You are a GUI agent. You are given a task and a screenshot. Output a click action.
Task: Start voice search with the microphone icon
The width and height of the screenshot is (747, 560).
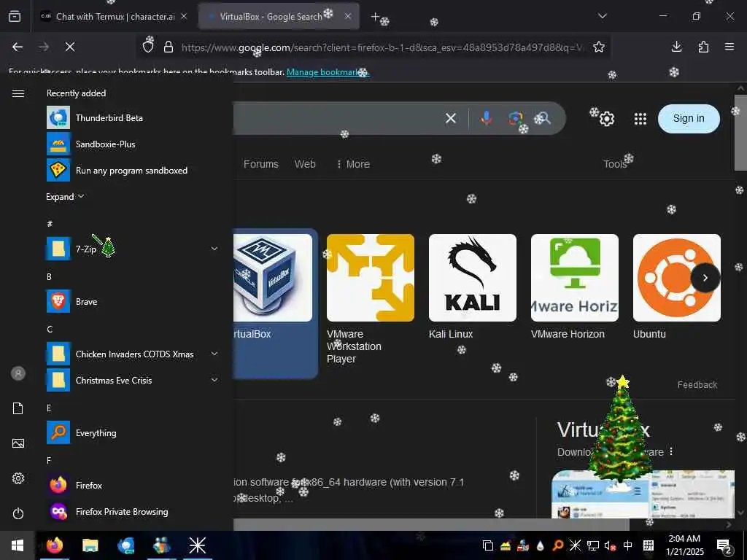click(487, 117)
